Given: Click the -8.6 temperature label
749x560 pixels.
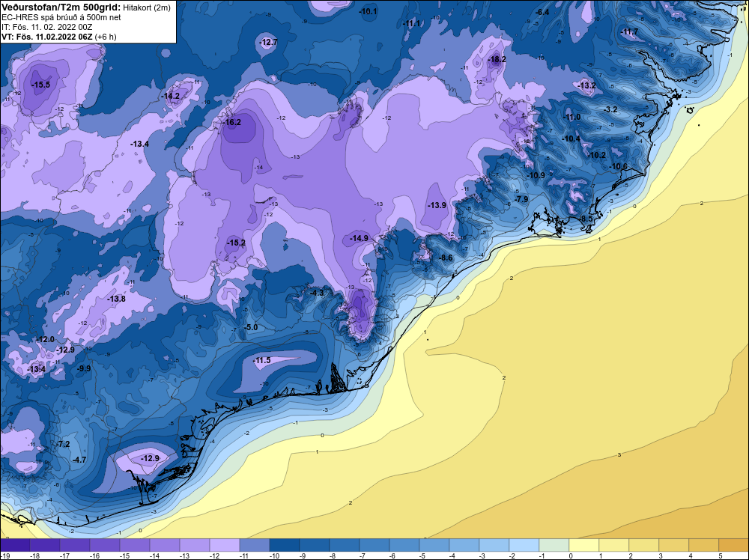Looking at the screenshot, I should (x=445, y=258).
